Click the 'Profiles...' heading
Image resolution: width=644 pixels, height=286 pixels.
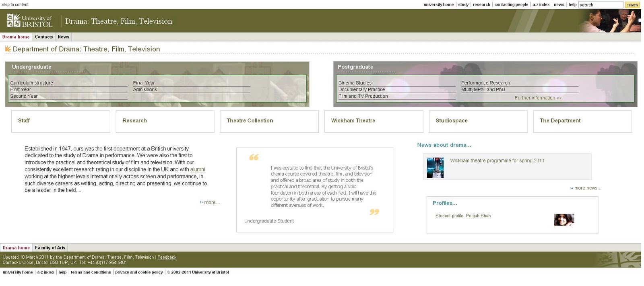[x=445, y=203]
